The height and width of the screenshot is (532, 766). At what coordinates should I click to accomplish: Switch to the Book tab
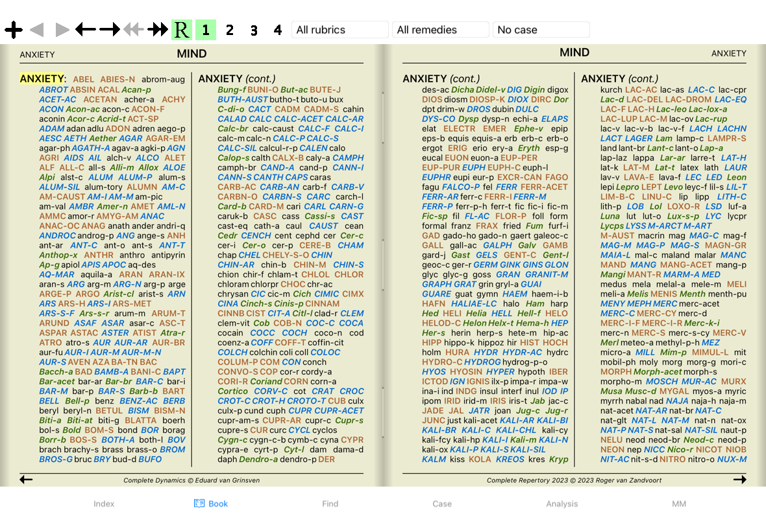211,503
